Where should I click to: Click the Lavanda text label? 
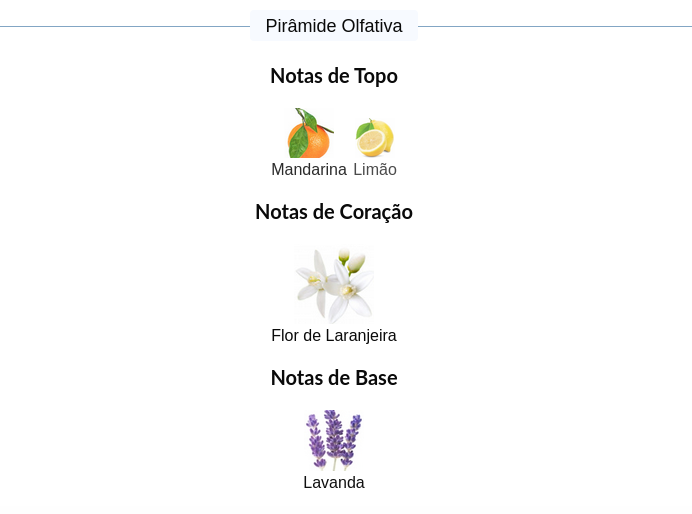coord(334,482)
